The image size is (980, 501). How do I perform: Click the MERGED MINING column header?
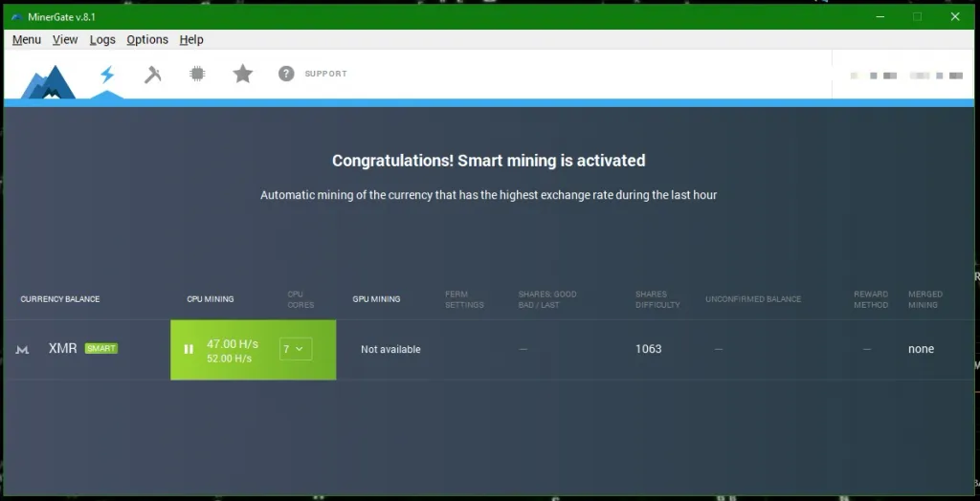coord(925,300)
